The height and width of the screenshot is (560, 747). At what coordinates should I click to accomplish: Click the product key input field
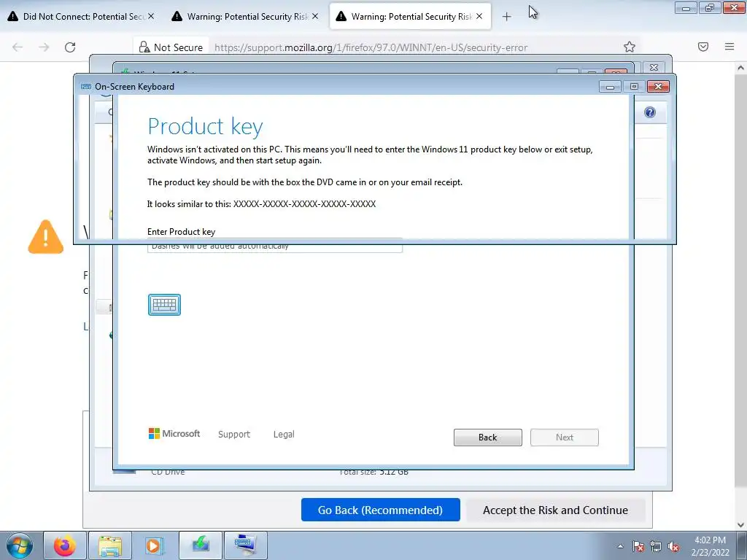coord(275,248)
